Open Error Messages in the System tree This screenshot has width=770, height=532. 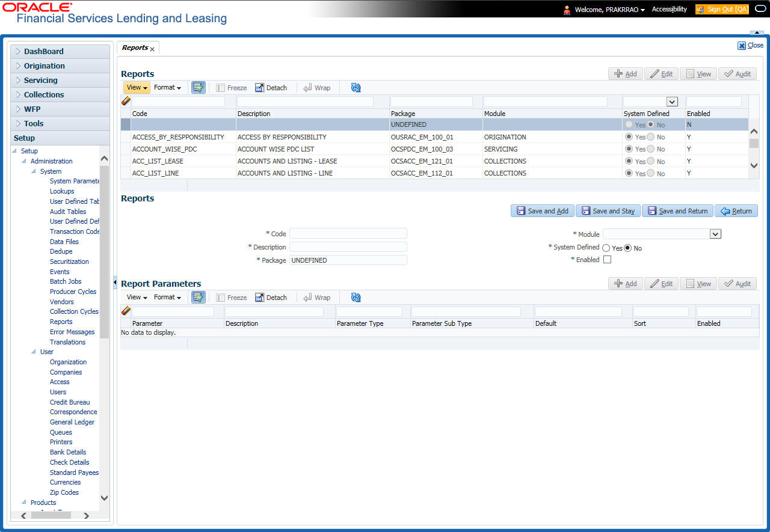pyautogui.click(x=72, y=332)
